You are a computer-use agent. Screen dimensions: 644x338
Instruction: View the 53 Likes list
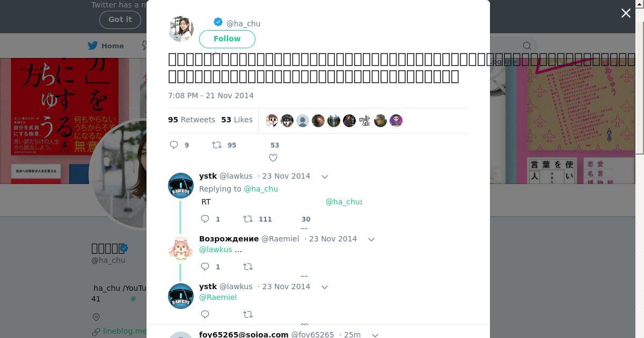point(237,120)
